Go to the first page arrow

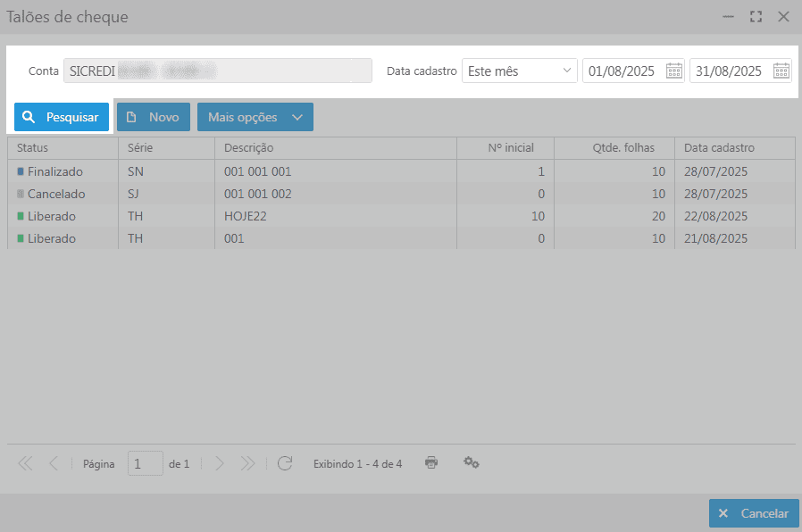point(25,463)
